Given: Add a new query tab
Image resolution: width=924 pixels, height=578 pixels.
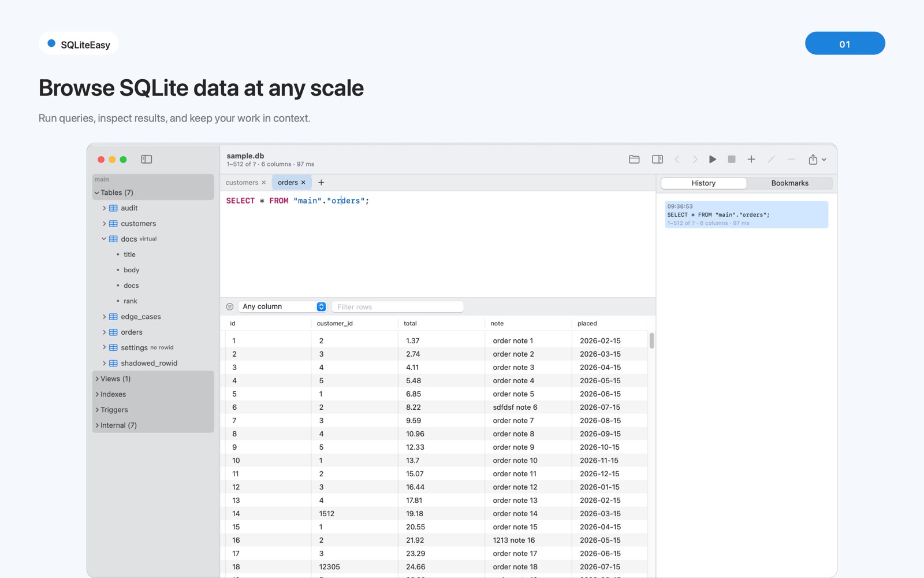Looking at the screenshot, I should click(321, 183).
